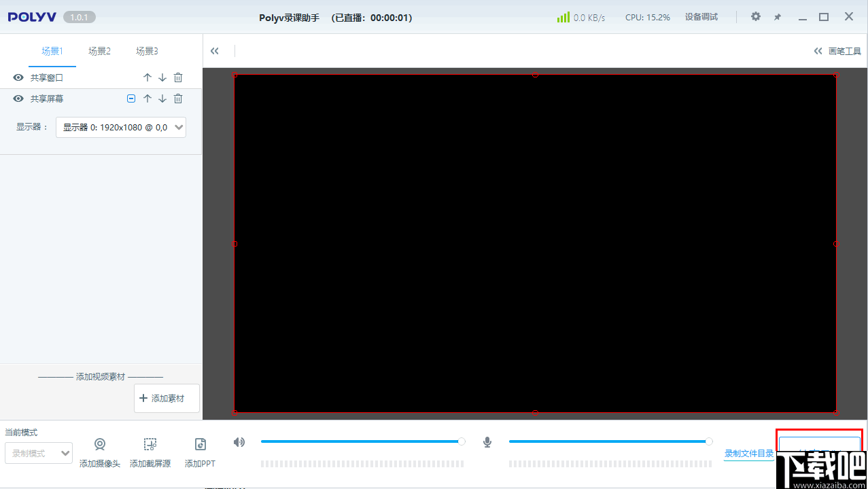Expand the 画笔工具 brush tools panel
The image size is (868, 489).
click(837, 51)
